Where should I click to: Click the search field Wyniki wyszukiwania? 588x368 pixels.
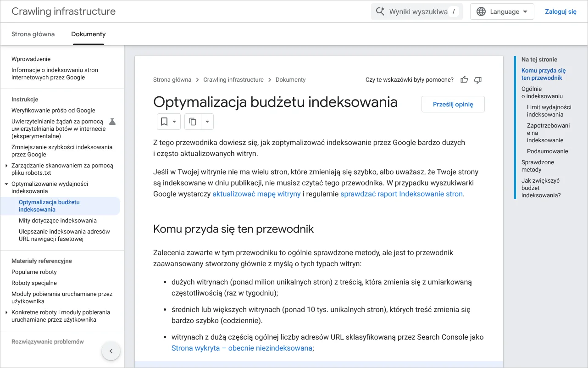(417, 11)
